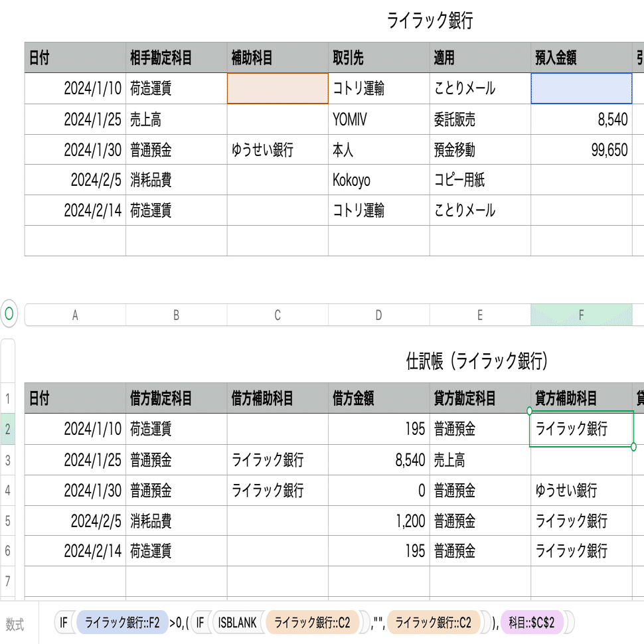
Task: Select the 1,200 cell in 借方金額
Action: (x=378, y=521)
